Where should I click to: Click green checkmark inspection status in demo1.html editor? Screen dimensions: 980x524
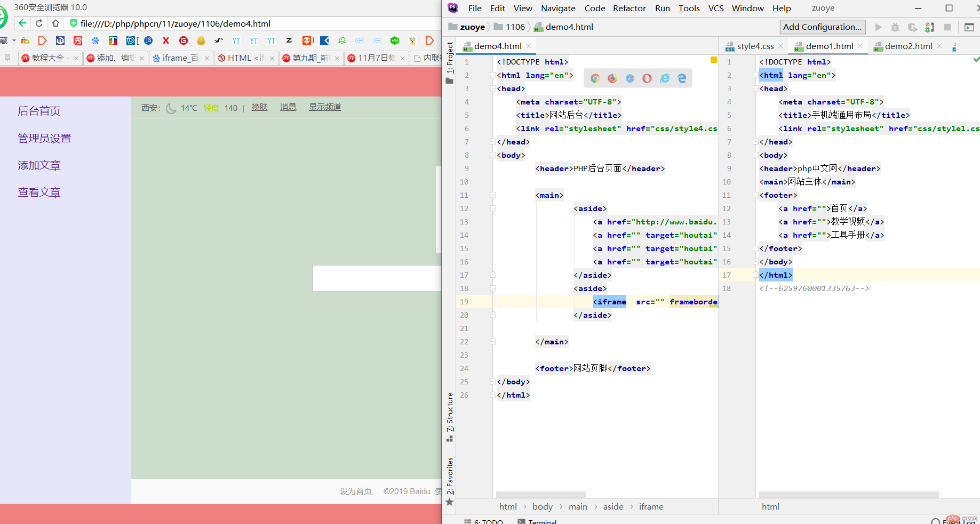(x=976, y=60)
